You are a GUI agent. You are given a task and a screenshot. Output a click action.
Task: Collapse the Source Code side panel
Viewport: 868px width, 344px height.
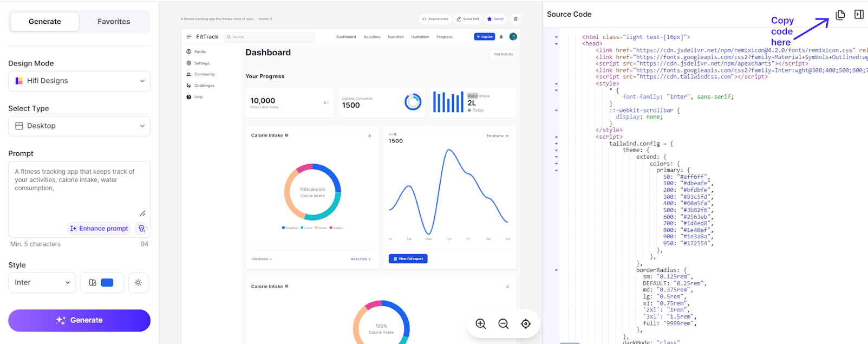(859, 14)
